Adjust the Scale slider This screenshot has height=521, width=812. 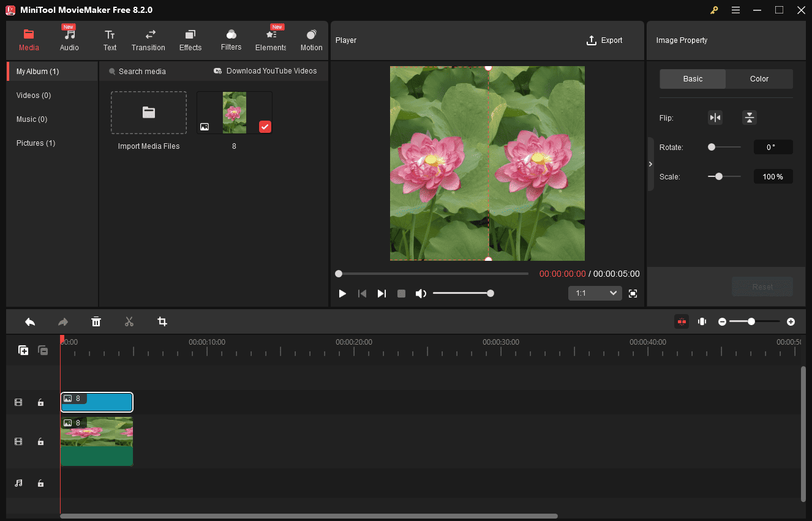point(724,176)
